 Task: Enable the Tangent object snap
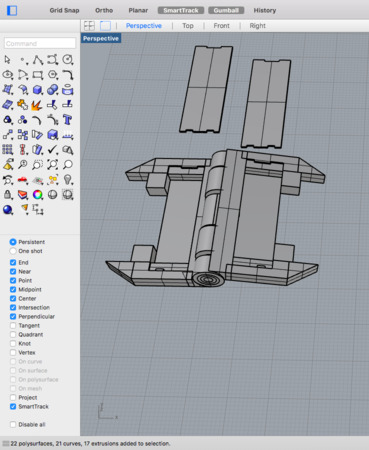click(13, 325)
